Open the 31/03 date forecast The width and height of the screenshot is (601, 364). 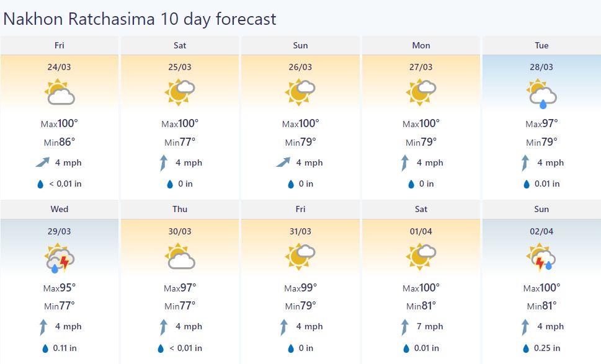point(300,231)
